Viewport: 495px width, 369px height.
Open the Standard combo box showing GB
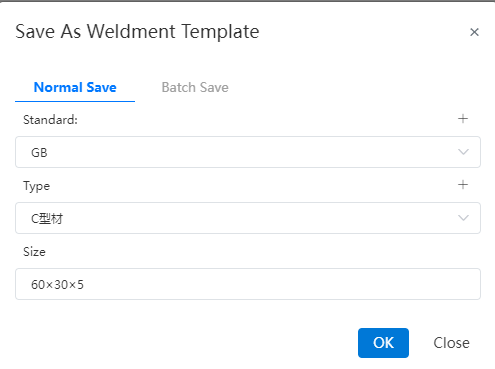tap(248, 152)
